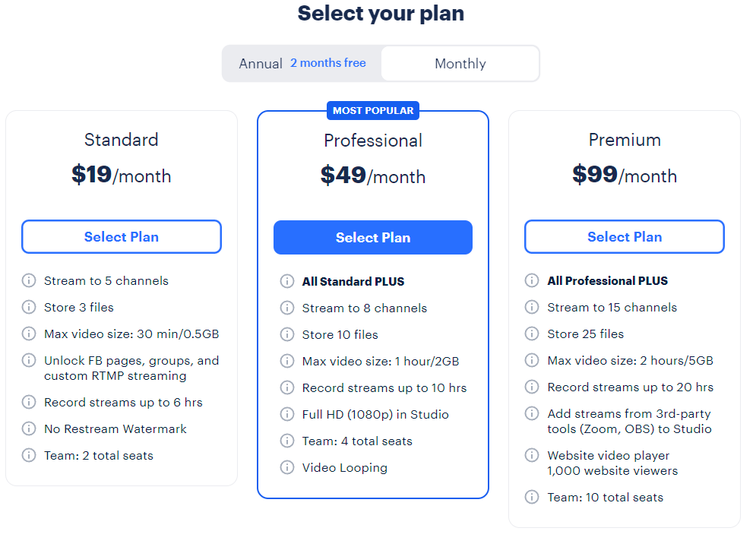Switch billing to Annual
The height and width of the screenshot is (547, 756).
click(261, 64)
